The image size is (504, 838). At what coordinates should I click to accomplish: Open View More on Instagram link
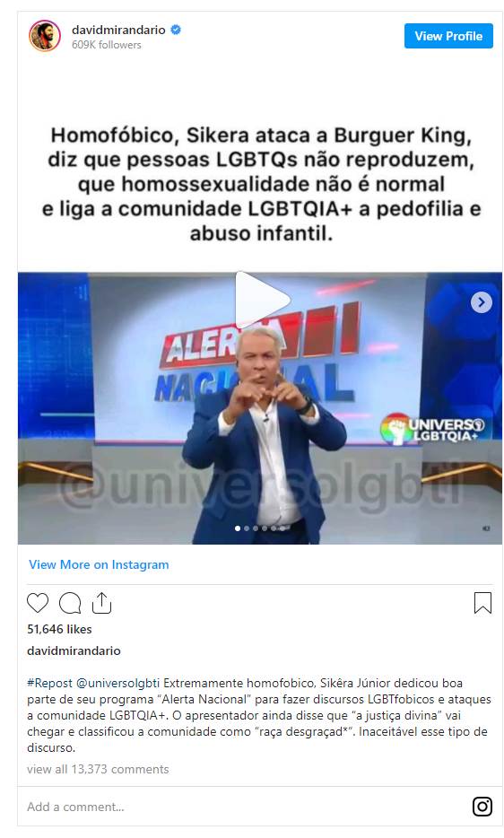coord(99,564)
